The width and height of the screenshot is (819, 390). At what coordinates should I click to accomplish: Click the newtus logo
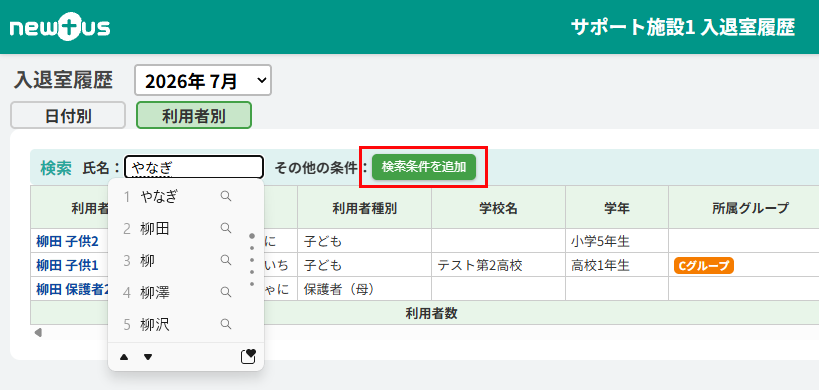pyautogui.click(x=60, y=28)
